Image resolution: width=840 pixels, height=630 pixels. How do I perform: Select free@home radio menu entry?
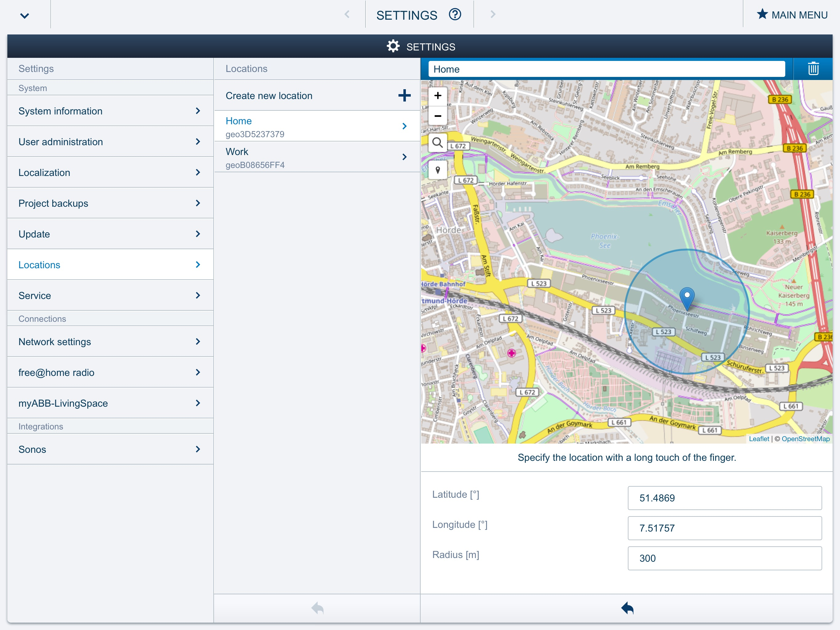[110, 372]
